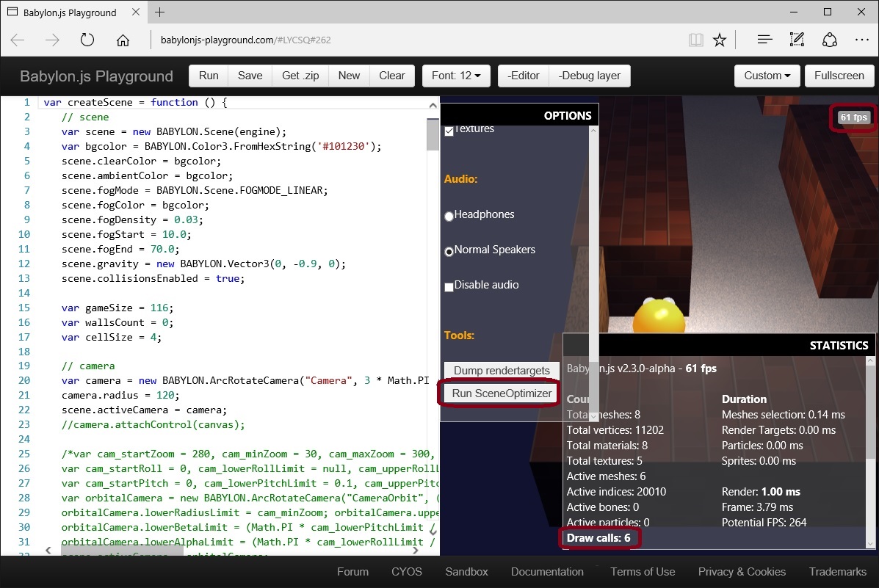Download code with Get .zip
The image size is (879, 588).
pyautogui.click(x=300, y=76)
